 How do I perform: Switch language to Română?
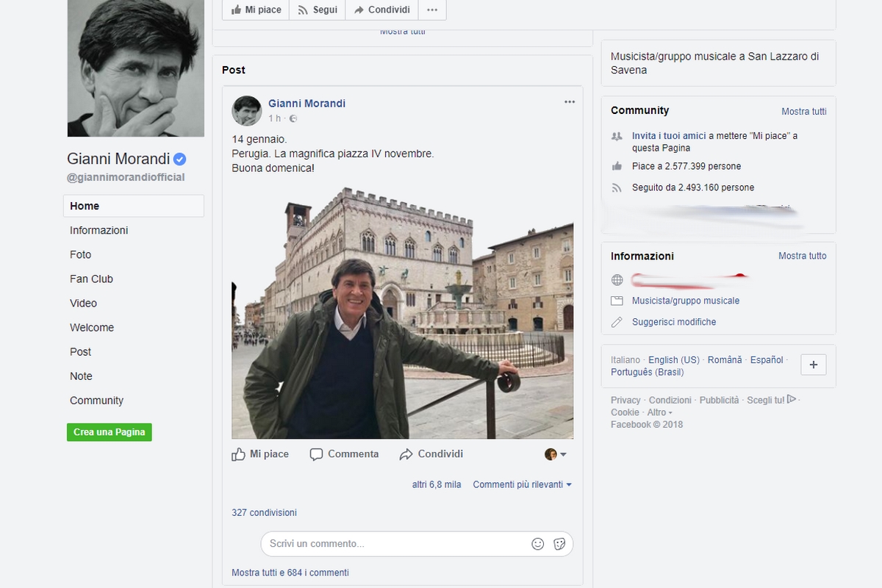(725, 360)
